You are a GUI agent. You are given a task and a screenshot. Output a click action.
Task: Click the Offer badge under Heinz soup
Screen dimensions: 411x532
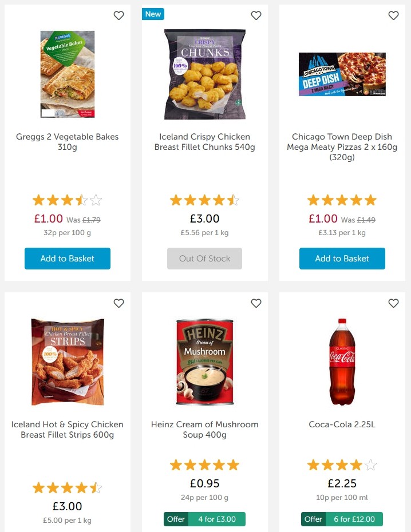pos(176,519)
